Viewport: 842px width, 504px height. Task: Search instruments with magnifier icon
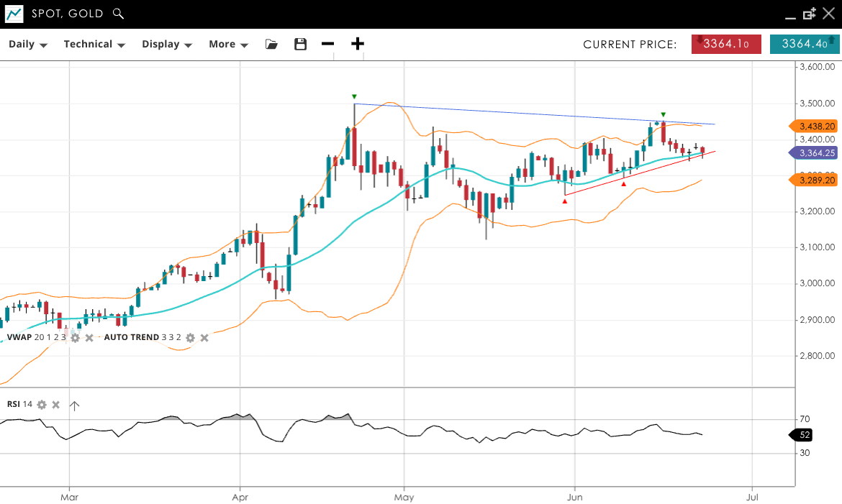coord(119,14)
